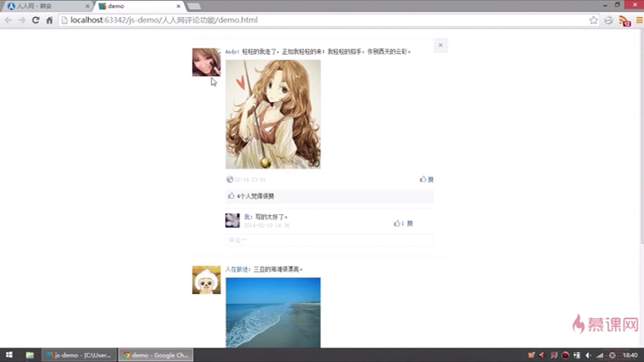Switch to the 人人网 browser tab
This screenshot has width=644, height=362.
click(46, 6)
